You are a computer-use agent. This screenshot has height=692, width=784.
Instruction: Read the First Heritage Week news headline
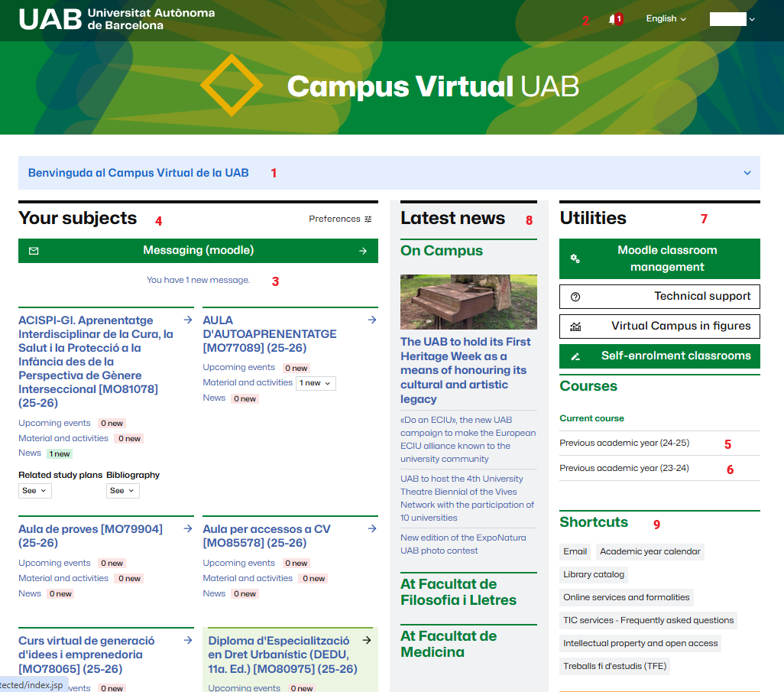[x=465, y=370]
